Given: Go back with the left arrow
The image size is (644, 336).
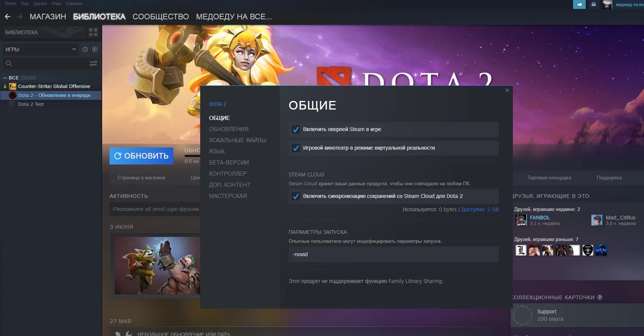Looking at the screenshot, I should pyautogui.click(x=7, y=17).
